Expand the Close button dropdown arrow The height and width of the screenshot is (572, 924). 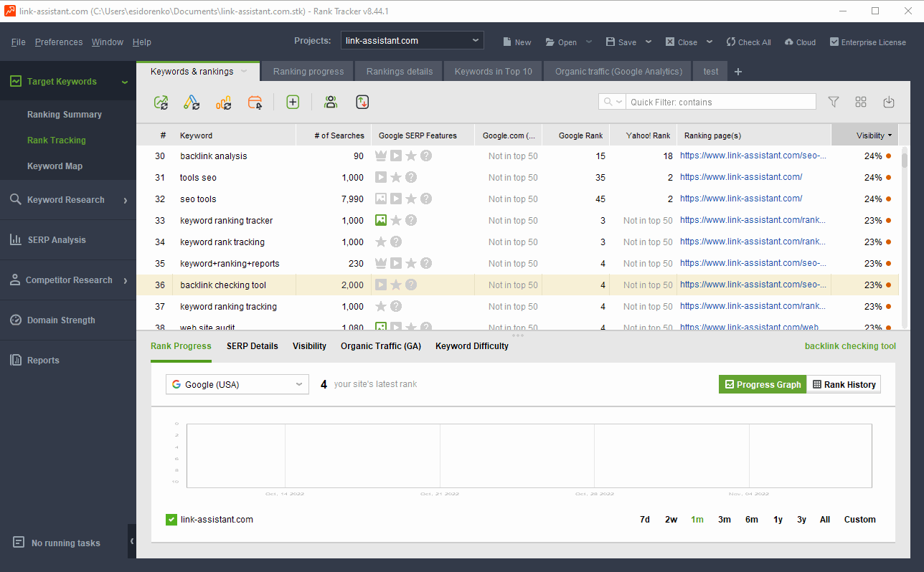point(709,42)
